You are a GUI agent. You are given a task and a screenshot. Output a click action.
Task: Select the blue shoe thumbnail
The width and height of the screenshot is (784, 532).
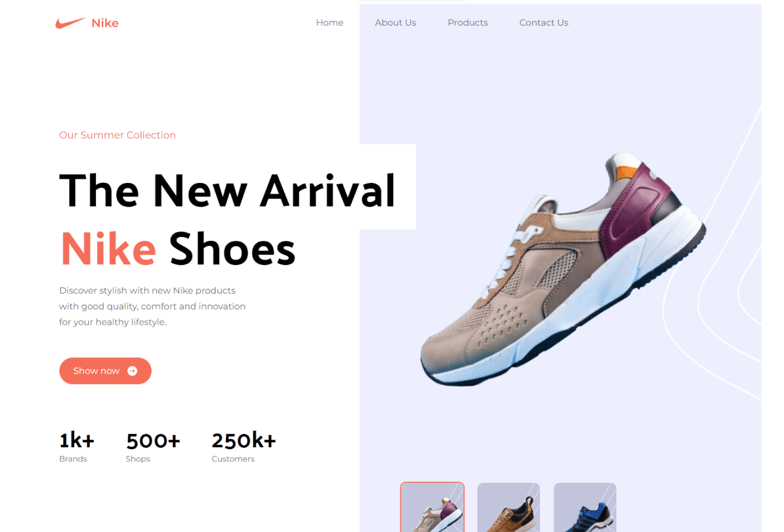pos(585,507)
